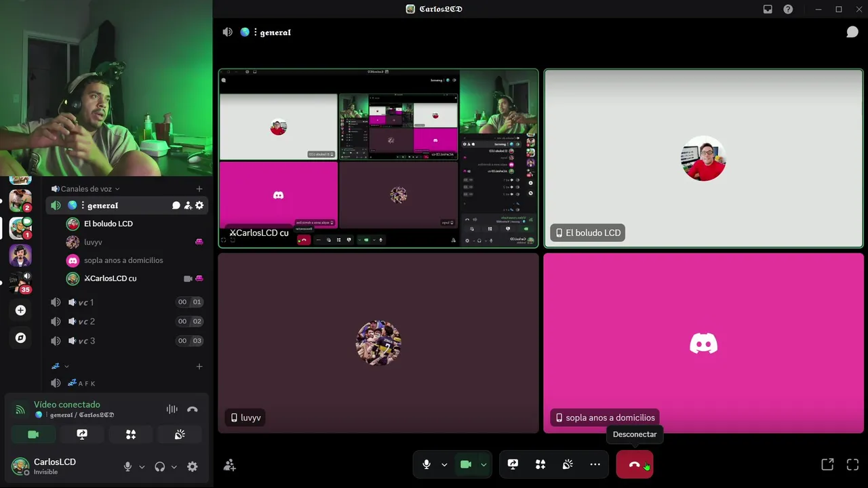Open the server with the 35 notification badge
The height and width of the screenshot is (488, 868).
[20, 282]
